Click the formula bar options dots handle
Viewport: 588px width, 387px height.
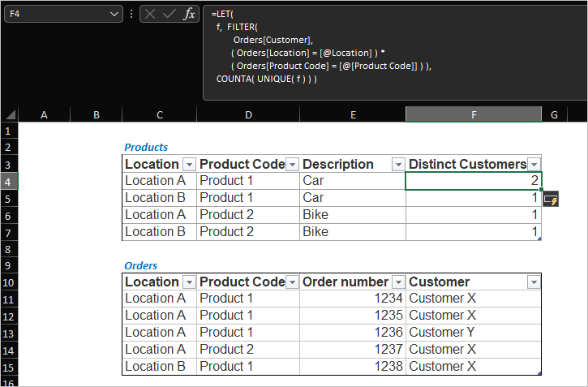pyautogui.click(x=131, y=14)
